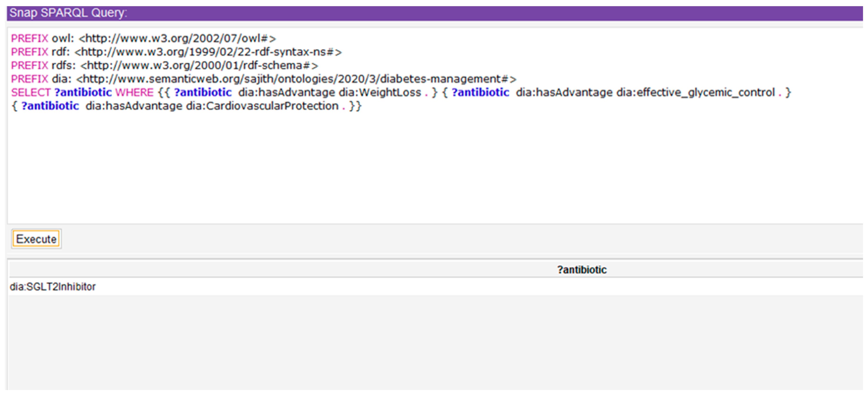Place cursor in rdf-schema PREFIX URL
The height and width of the screenshot is (397, 868).
(199, 65)
